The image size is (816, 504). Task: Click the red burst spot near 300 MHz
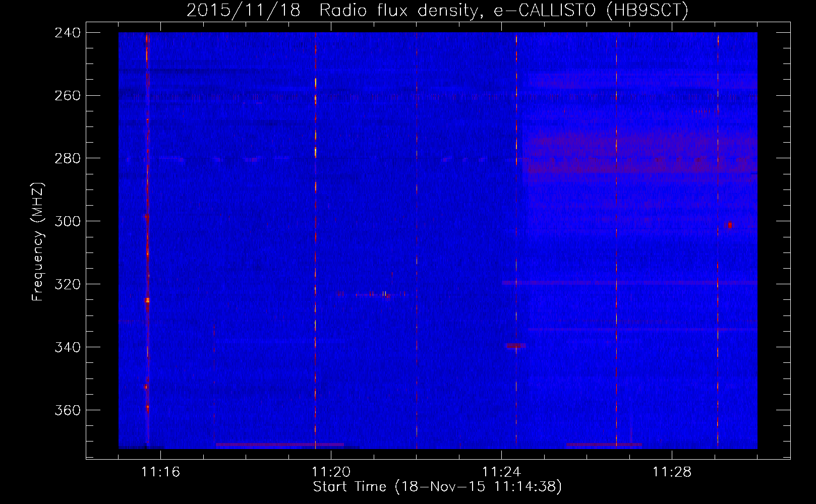tap(729, 225)
